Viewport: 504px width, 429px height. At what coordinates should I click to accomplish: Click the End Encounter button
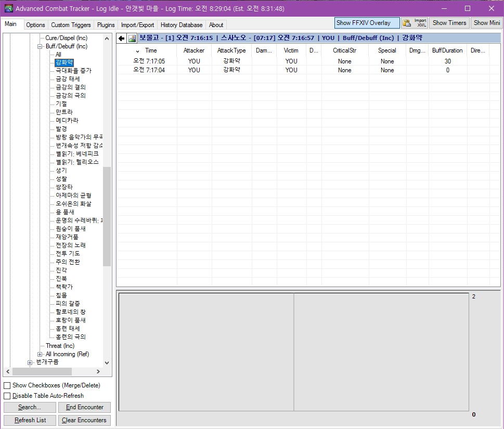click(x=84, y=407)
